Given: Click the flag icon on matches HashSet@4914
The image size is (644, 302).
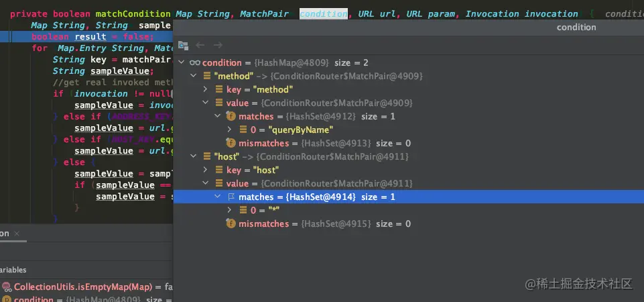Looking at the screenshot, I should (231, 197).
